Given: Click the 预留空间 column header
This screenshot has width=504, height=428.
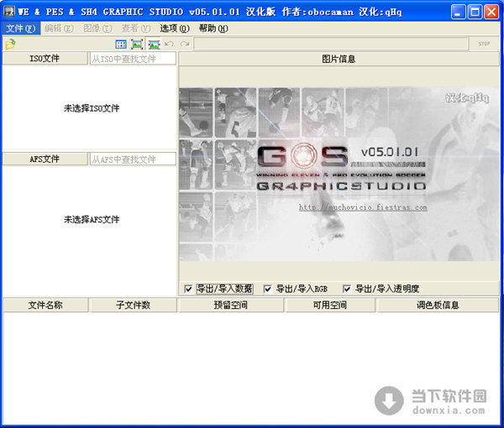Looking at the screenshot, I should (x=231, y=305).
